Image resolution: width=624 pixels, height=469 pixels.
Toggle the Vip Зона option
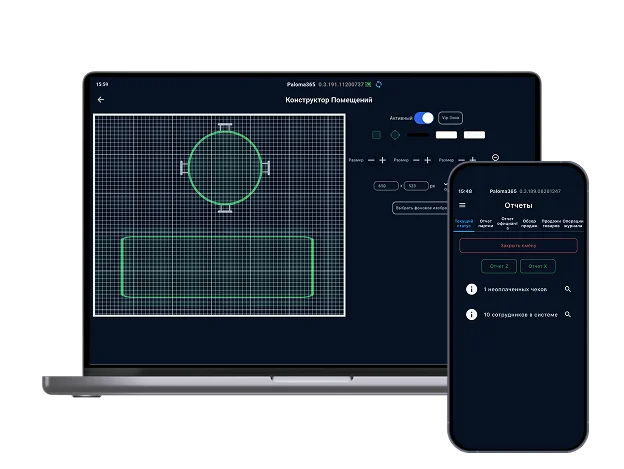tap(450, 118)
